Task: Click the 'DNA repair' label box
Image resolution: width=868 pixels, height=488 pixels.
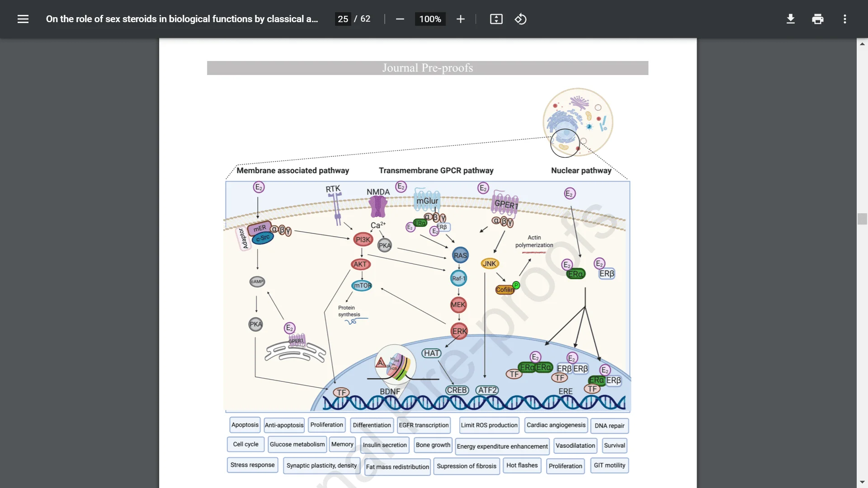Action: 609,426
